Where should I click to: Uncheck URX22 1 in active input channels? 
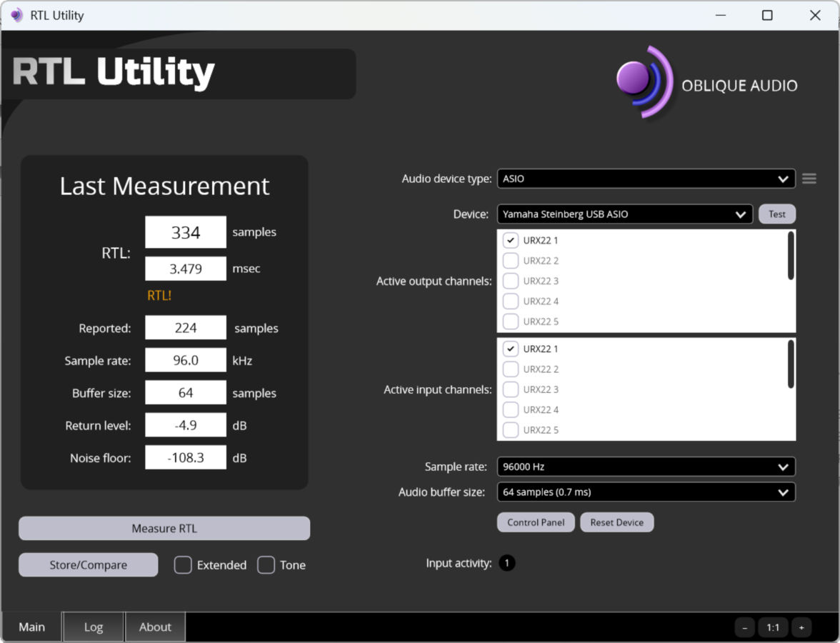coord(511,349)
